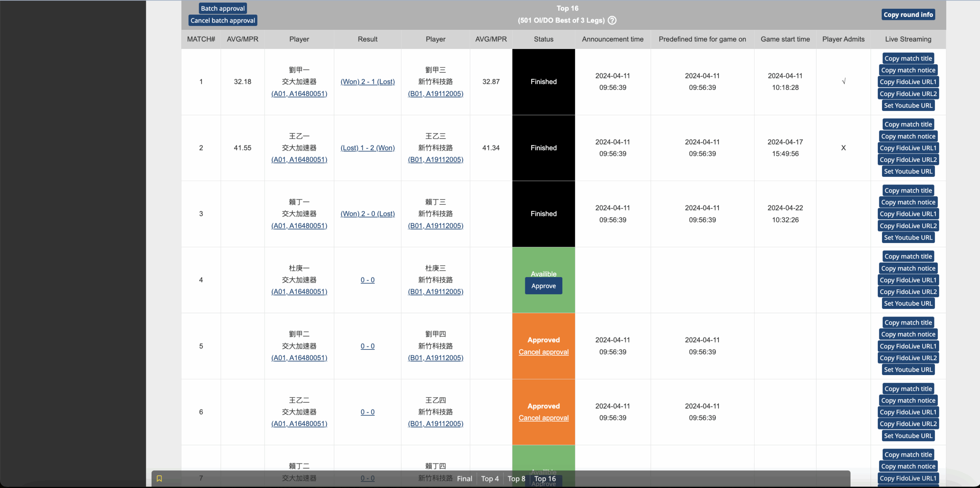Screen dimensions: 980x488
Task: Set Youtube URL for match 2
Action: [908, 171]
